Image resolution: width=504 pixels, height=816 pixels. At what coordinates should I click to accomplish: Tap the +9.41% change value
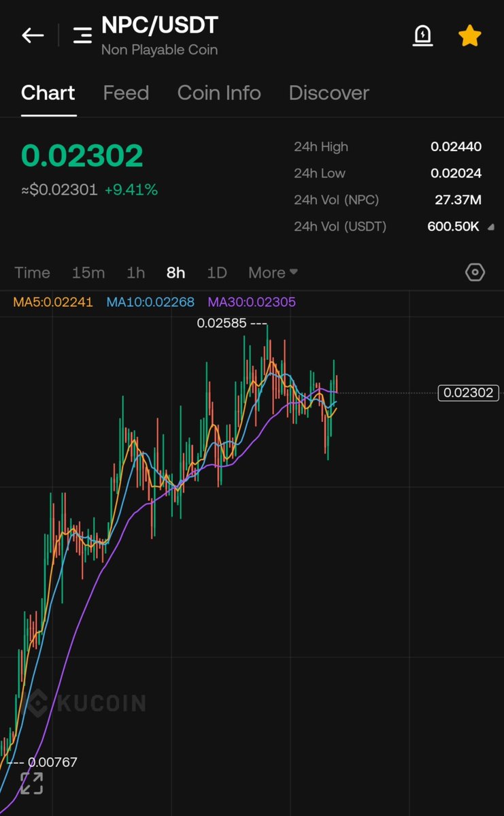[x=131, y=190]
